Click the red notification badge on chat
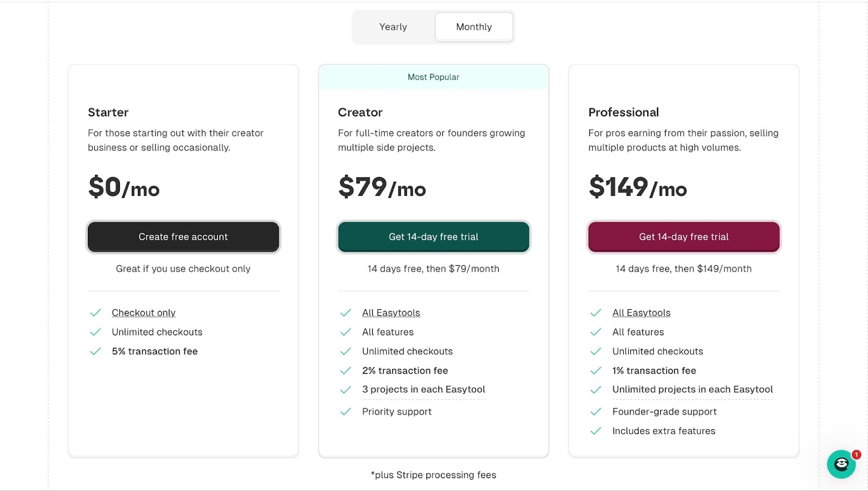 coord(856,455)
